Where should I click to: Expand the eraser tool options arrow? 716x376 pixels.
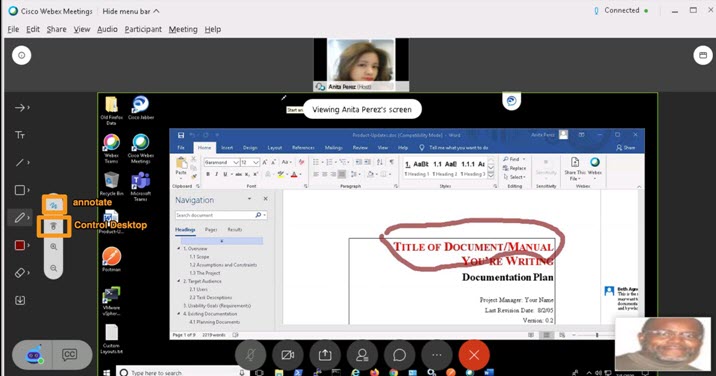click(29, 273)
